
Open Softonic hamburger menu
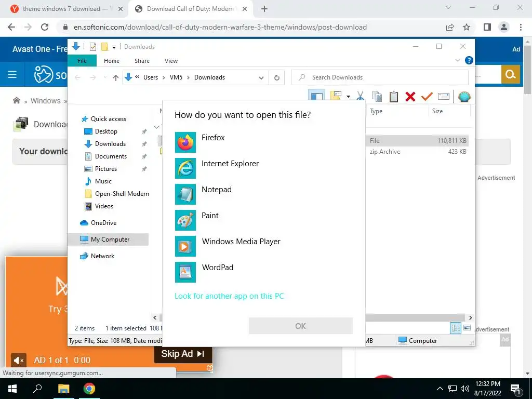pos(12,74)
